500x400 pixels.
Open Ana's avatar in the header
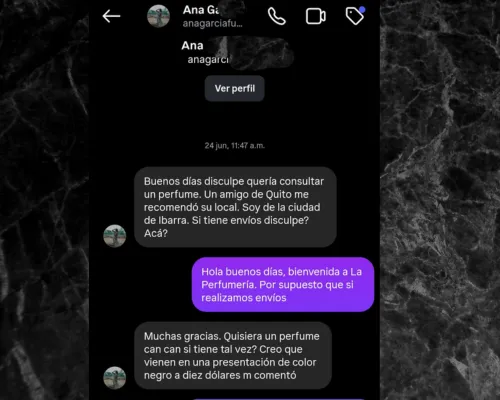(x=158, y=16)
